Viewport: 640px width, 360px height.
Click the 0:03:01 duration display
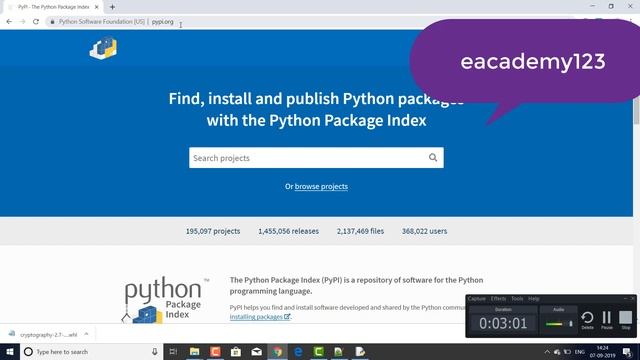pos(503,324)
